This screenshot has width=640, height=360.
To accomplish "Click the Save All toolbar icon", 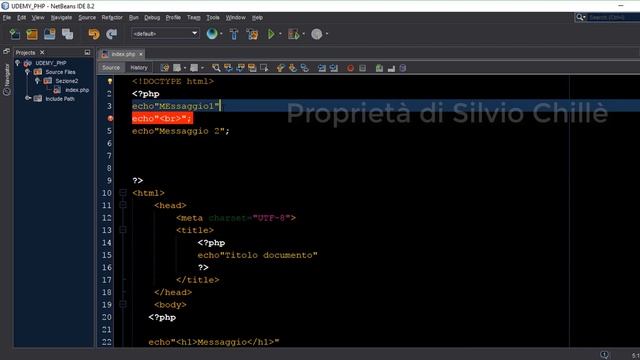I will pyautogui.click(x=67, y=34).
